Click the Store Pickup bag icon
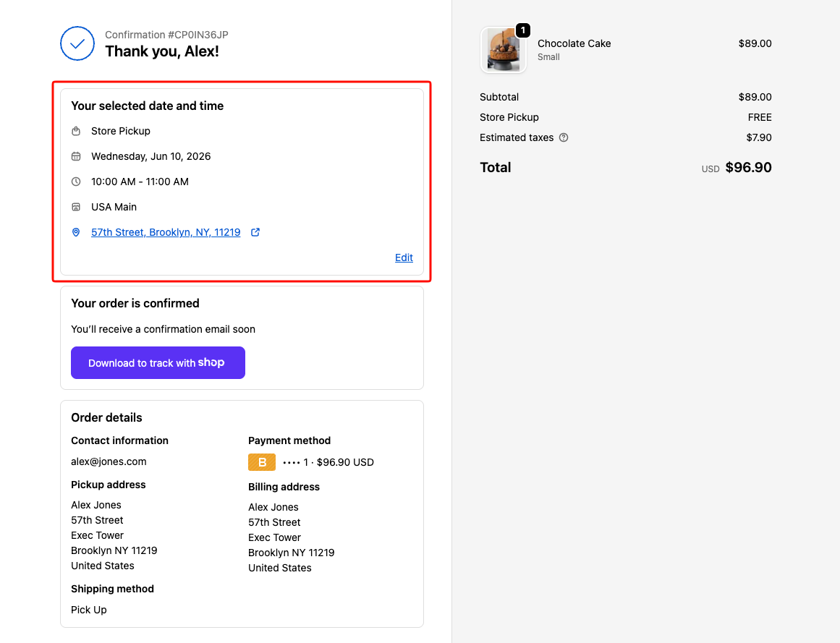Screen dimensions: 840x643 coord(76,131)
